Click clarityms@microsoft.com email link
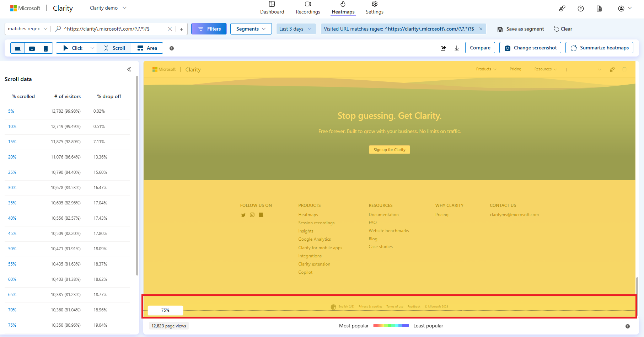 pos(514,215)
